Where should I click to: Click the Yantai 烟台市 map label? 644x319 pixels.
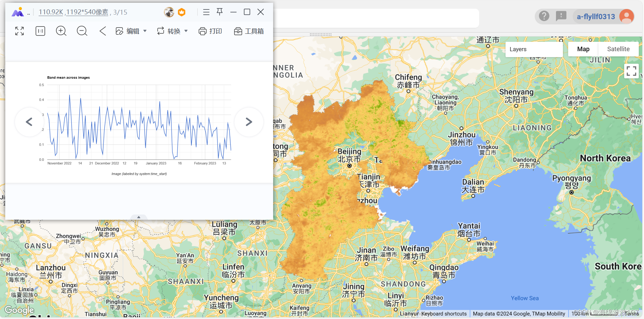pyautogui.click(x=469, y=230)
